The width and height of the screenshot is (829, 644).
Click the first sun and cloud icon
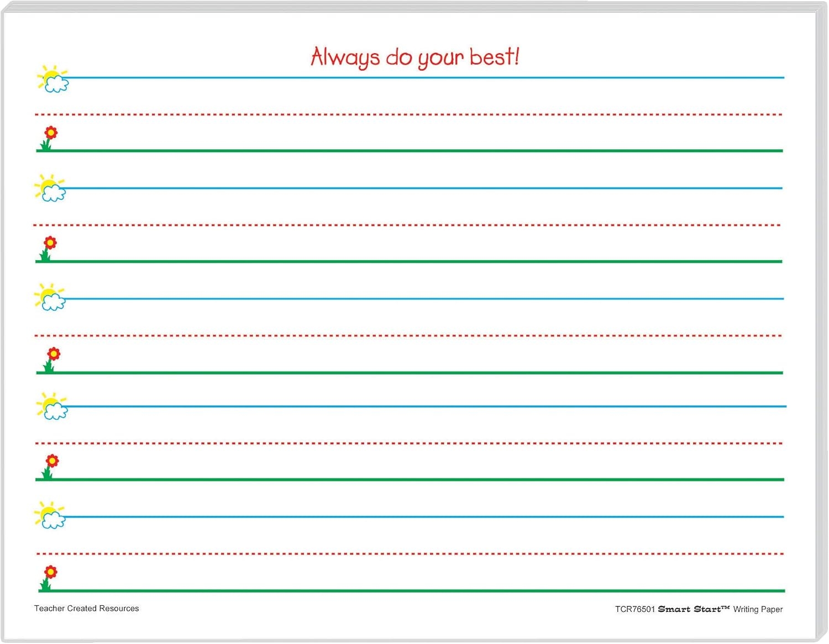click(54, 80)
